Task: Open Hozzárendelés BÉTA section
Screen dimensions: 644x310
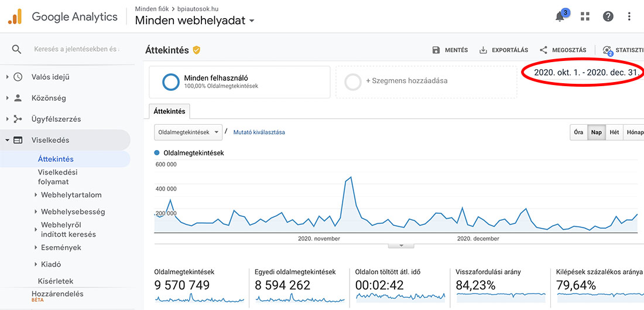Action: (x=57, y=296)
